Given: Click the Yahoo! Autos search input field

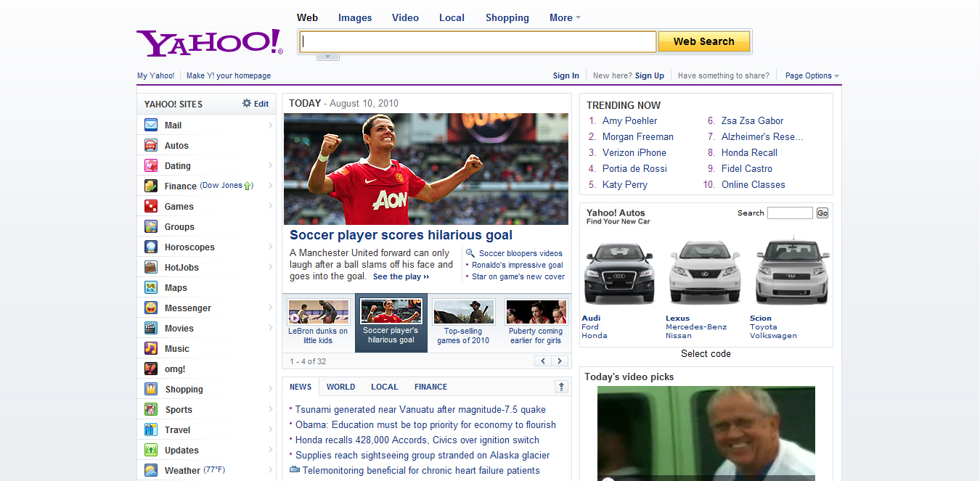Looking at the screenshot, I should point(790,213).
